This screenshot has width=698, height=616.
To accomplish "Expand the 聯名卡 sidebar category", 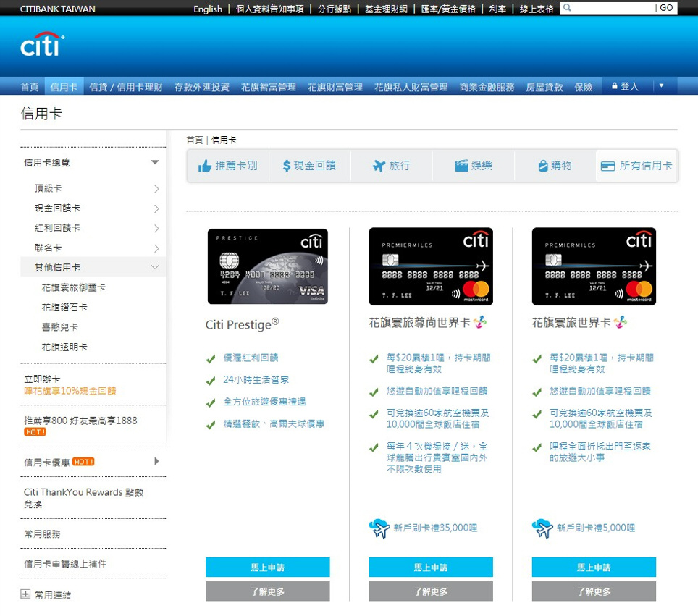I will (156, 248).
